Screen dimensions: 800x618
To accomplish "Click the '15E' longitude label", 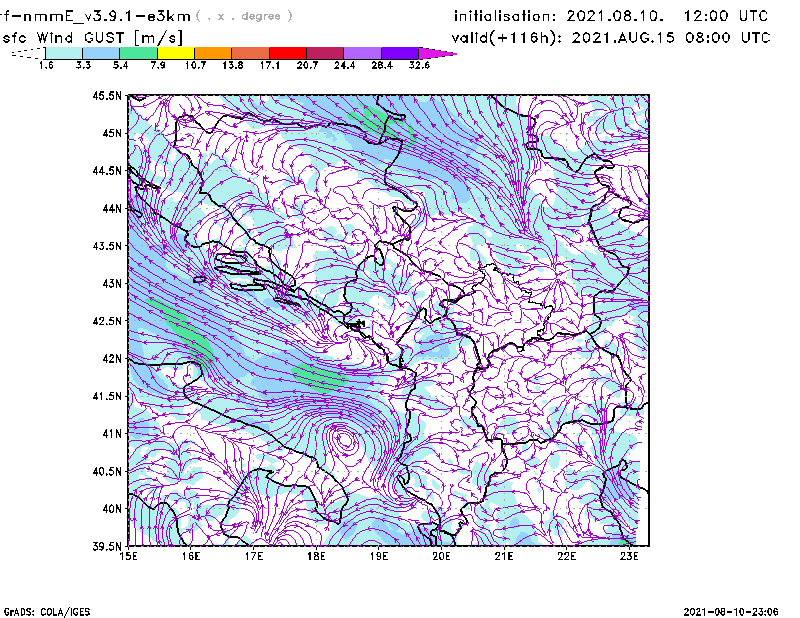I will [x=128, y=556].
